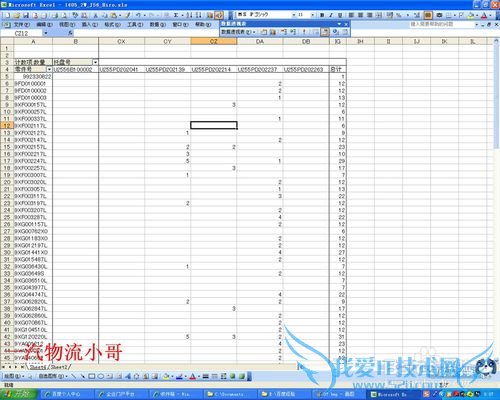Click the Rectangle drawing tool
Viewport: 500px width, 400px height.
pos(92,376)
